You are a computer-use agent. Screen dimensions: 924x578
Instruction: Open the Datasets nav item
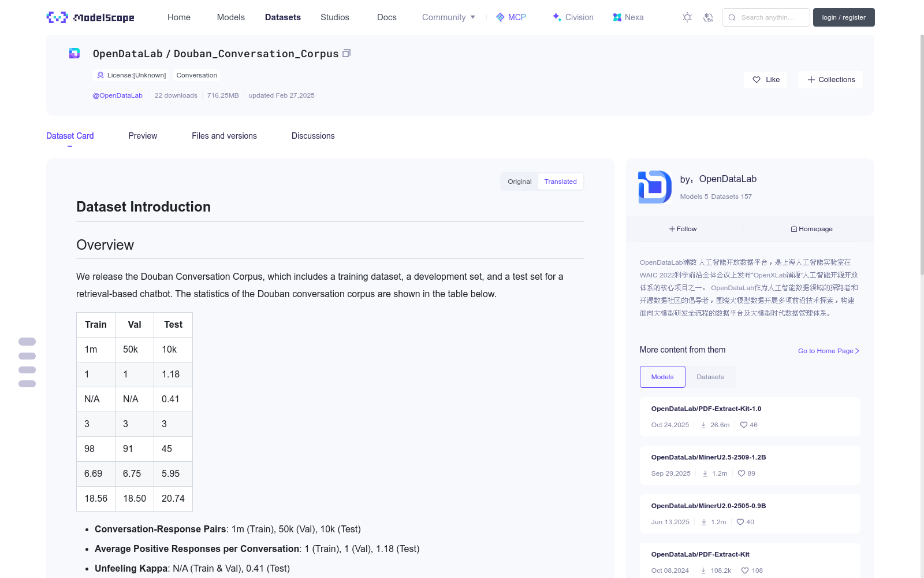[283, 17]
